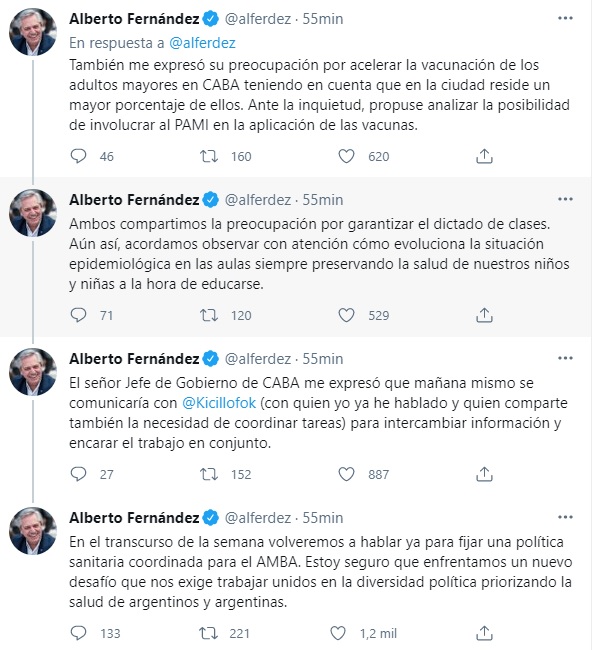The width and height of the screenshot is (592, 650).
Task: Open more options on the AMBA tweet
Action: [x=565, y=517]
